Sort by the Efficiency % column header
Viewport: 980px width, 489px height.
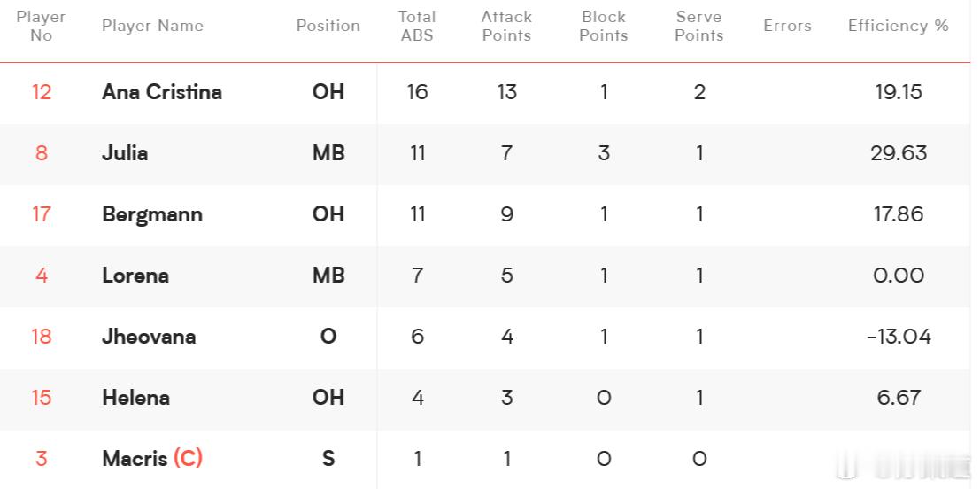point(899,26)
